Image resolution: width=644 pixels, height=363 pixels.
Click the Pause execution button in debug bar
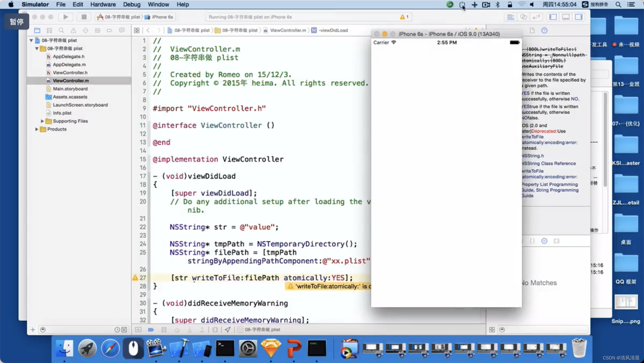pyautogui.click(x=164, y=330)
